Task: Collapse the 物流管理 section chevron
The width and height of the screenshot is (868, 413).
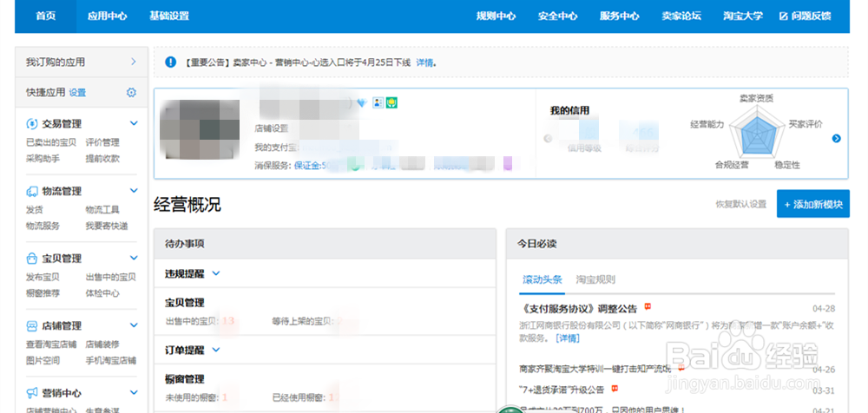Action: 134,190
